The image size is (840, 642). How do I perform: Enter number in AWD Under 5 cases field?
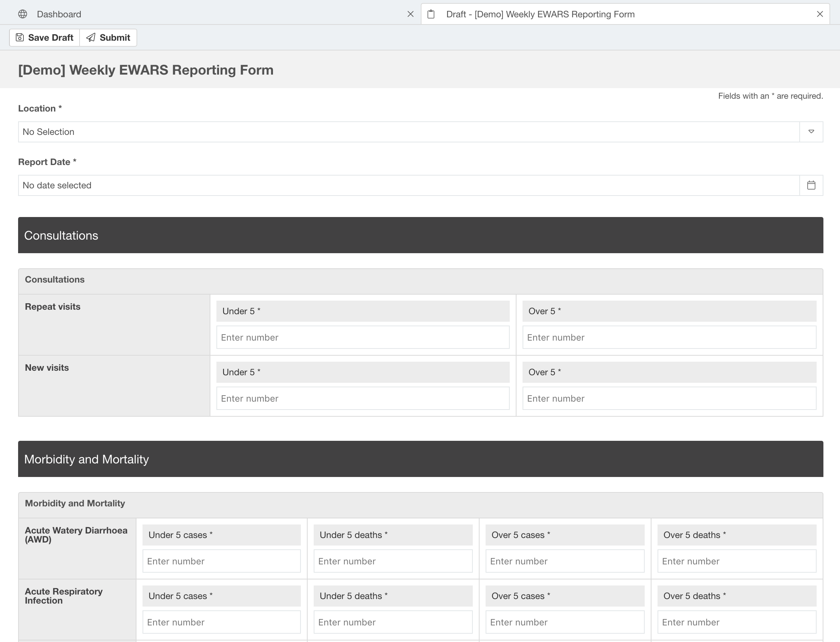221,560
